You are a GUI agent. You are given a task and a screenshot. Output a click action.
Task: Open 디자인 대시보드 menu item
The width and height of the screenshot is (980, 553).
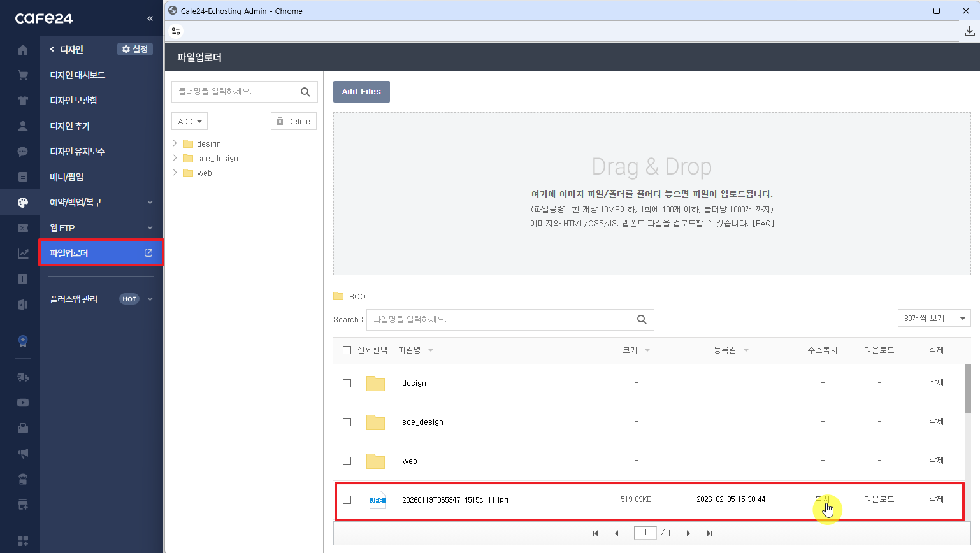78,75
